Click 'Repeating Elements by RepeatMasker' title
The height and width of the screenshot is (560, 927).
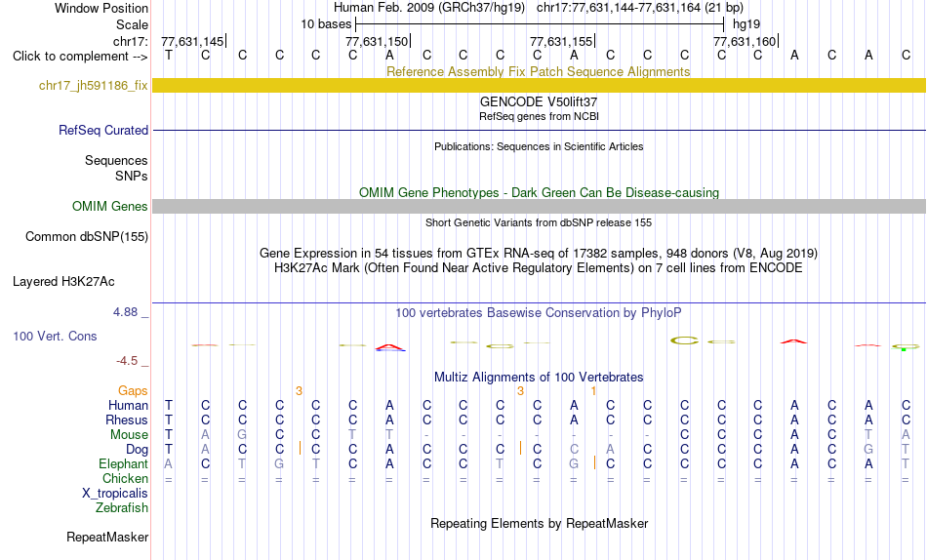click(x=539, y=523)
